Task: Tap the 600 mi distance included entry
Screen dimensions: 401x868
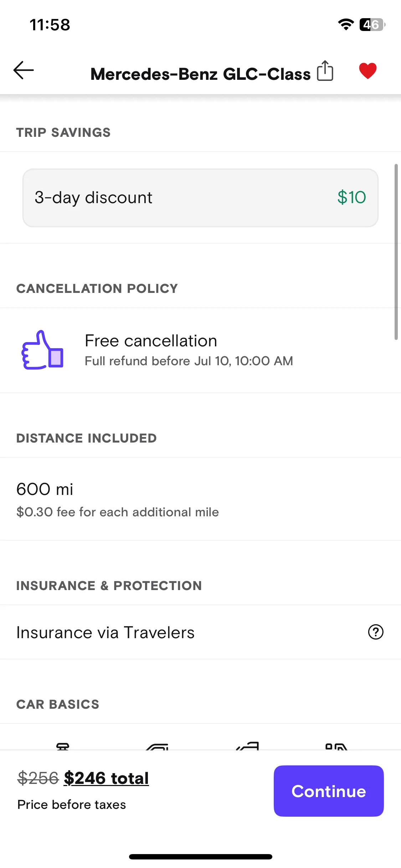Action: [45, 489]
